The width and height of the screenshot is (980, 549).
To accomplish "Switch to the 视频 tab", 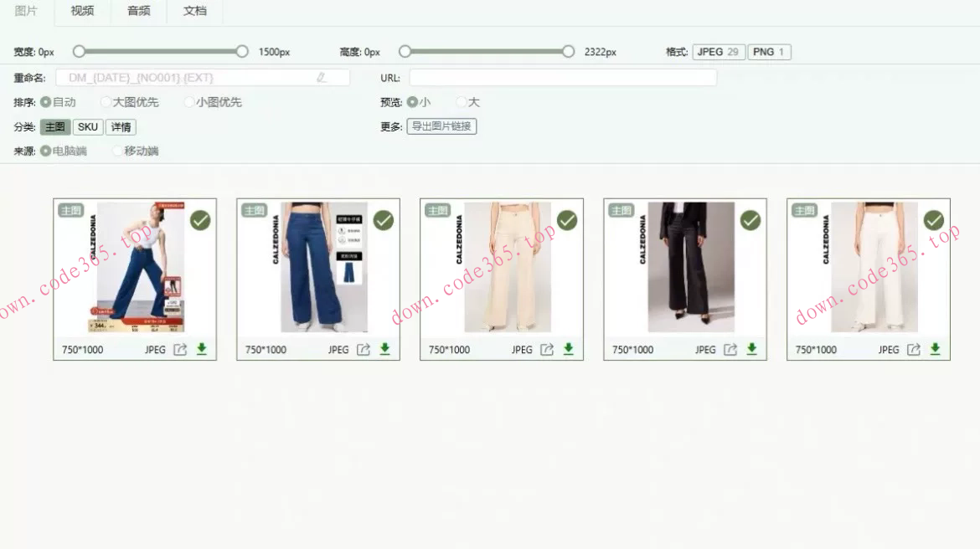I will tap(82, 11).
